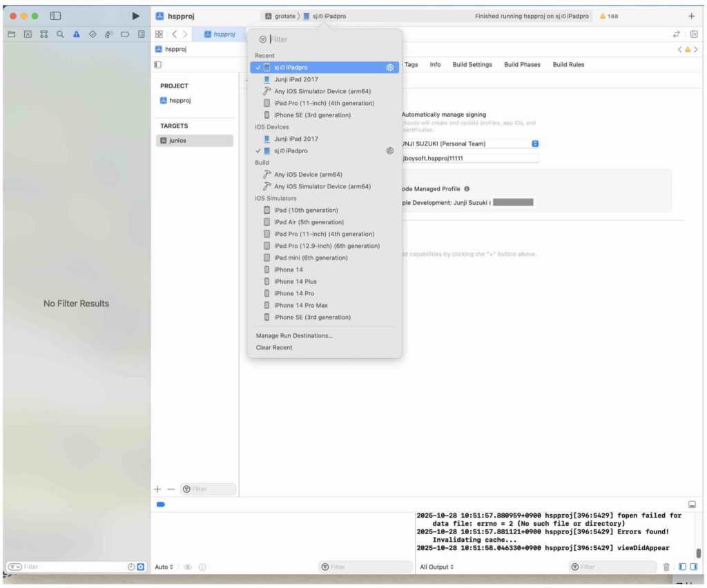This screenshot has width=707, height=588.
Task: Open the All Output dropdown
Action: click(x=437, y=567)
